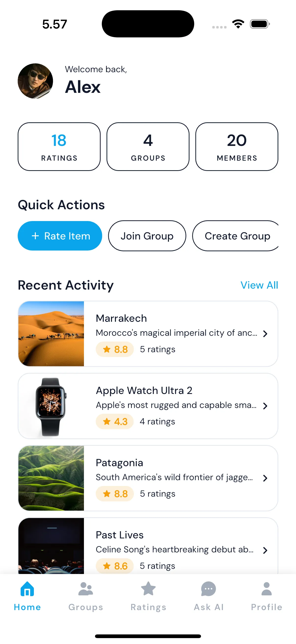Tap Alex's profile avatar photo
The height and width of the screenshot is (644, 296).
36,81
